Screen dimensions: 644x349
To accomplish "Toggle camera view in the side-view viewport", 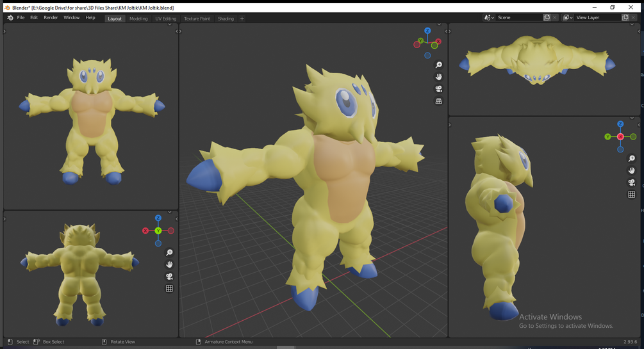I will (x=632, y=183).
